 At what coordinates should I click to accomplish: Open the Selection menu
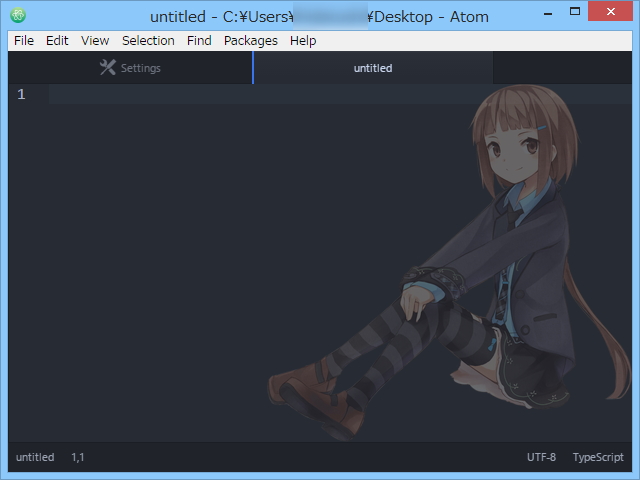pos(148,41)
